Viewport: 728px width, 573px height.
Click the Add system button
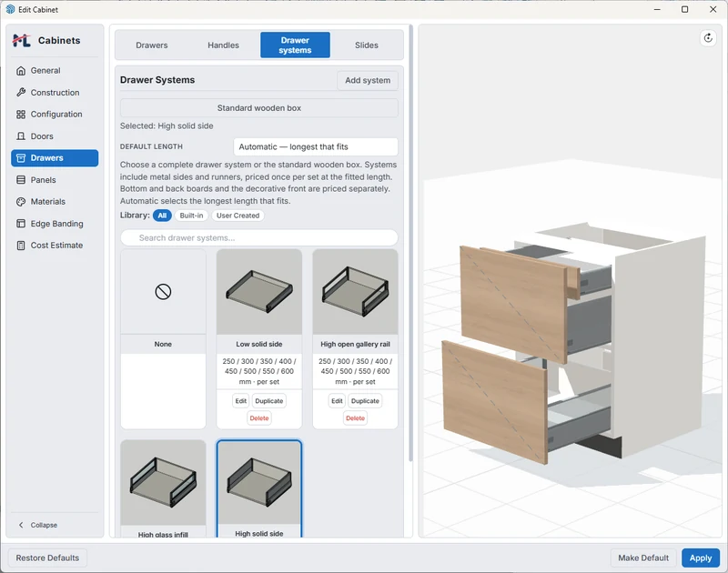click(x=368, y=80)
